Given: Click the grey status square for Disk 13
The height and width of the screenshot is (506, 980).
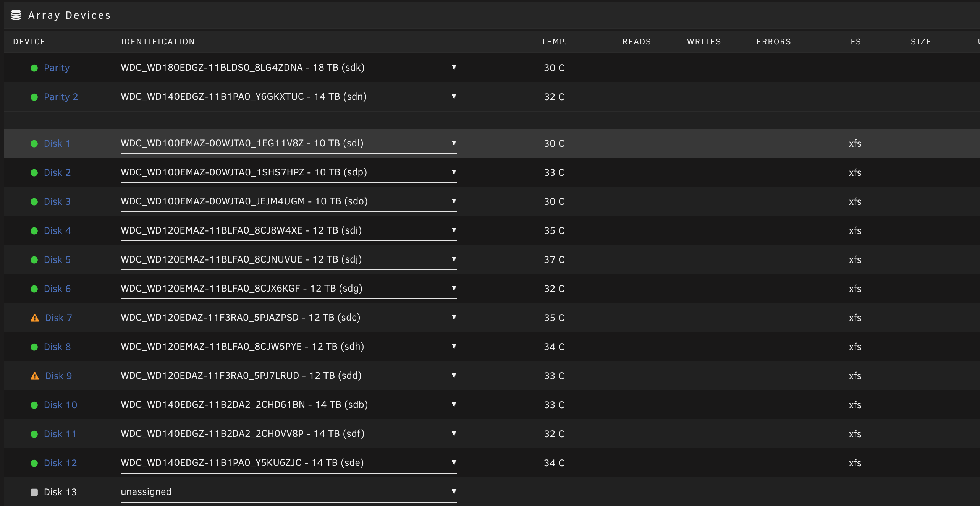Looking at the screenshot, I should click(x=34, y=492).
